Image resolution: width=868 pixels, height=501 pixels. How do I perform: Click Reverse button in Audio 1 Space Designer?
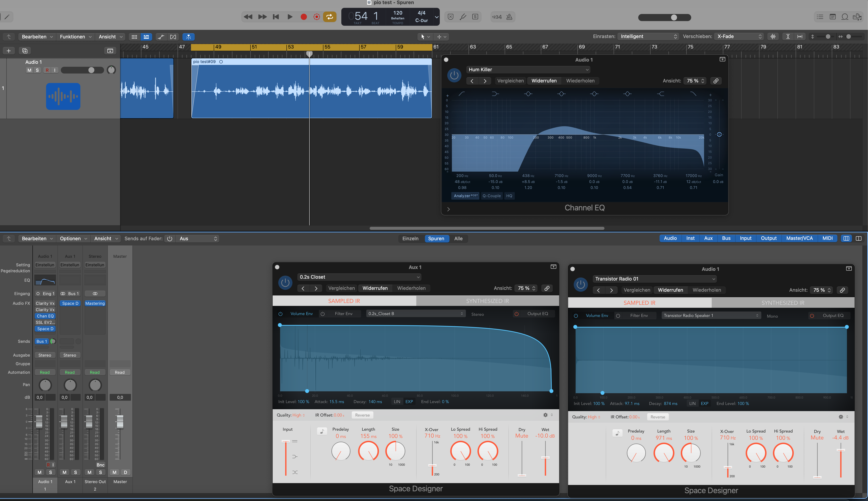click(657, 417)
